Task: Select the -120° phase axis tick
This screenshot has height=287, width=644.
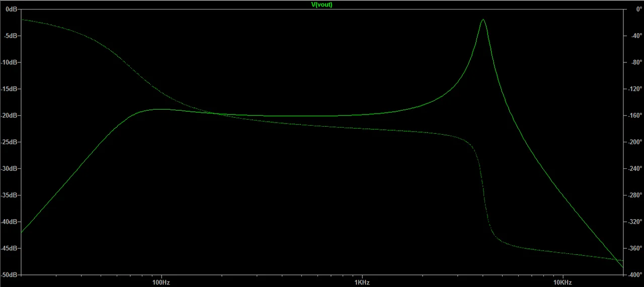Action: [633, 89]
